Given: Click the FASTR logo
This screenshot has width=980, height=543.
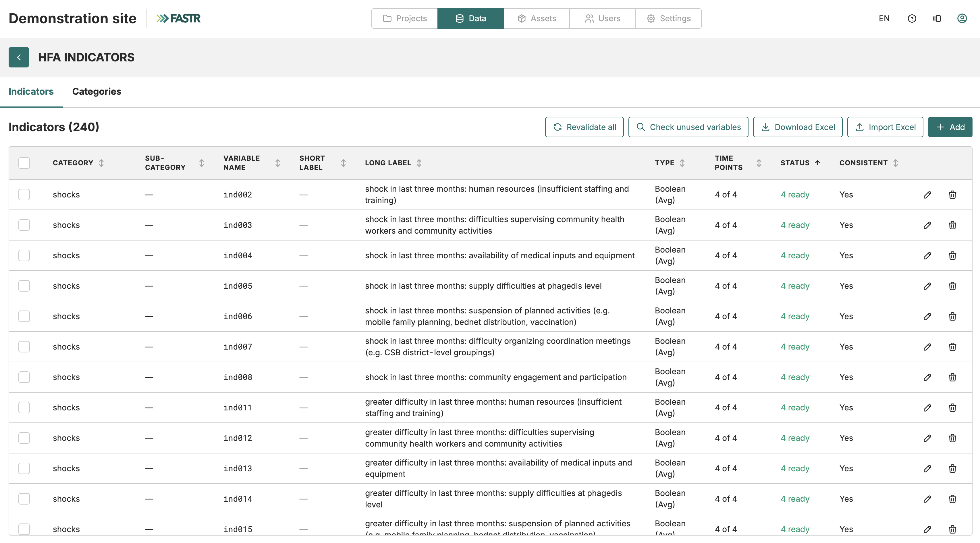Looking at the screenshot, I should coord(178,18).
